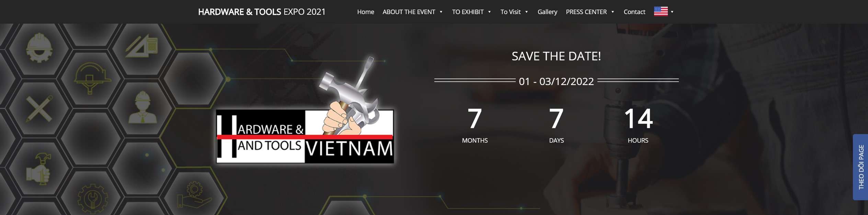
Task: Click the engineer worker hexagon icon
Action: point(142,107)
